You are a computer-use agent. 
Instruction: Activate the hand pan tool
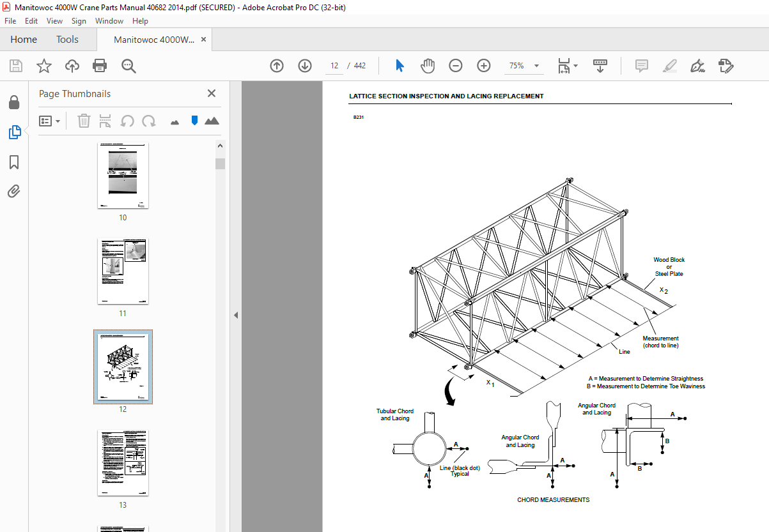428,66
